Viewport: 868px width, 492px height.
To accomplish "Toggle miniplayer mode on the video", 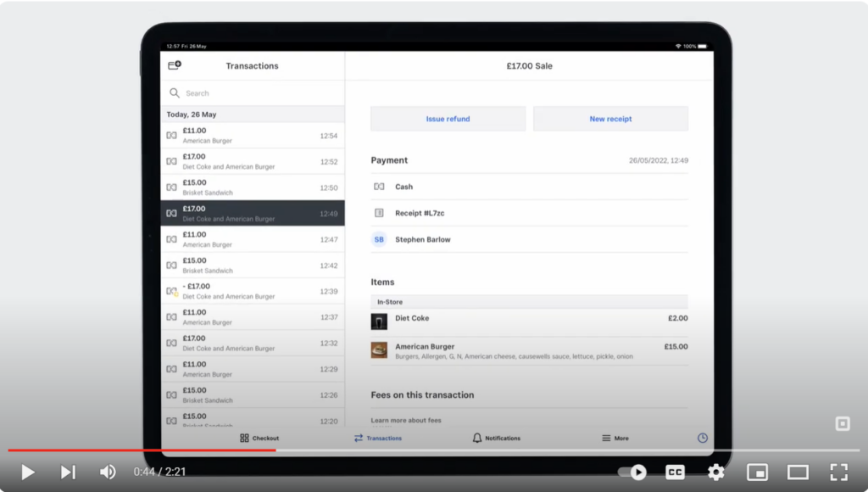I will point(757,472).
